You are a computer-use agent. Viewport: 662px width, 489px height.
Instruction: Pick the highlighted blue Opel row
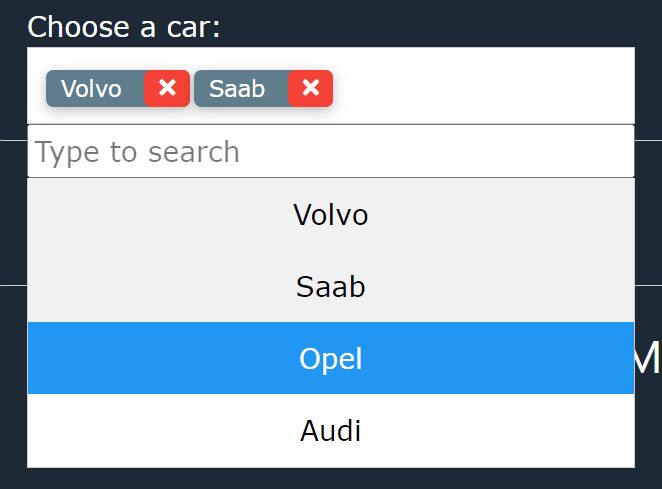(331, 358)
